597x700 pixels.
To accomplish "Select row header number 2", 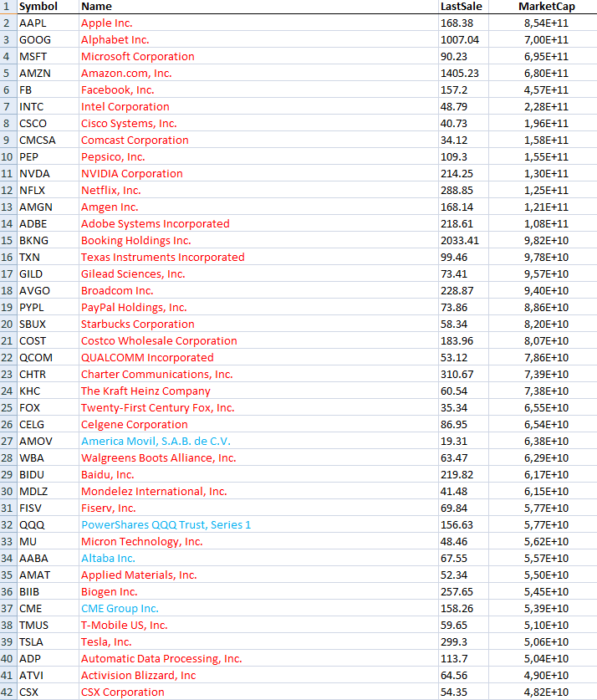I will 8,23.
